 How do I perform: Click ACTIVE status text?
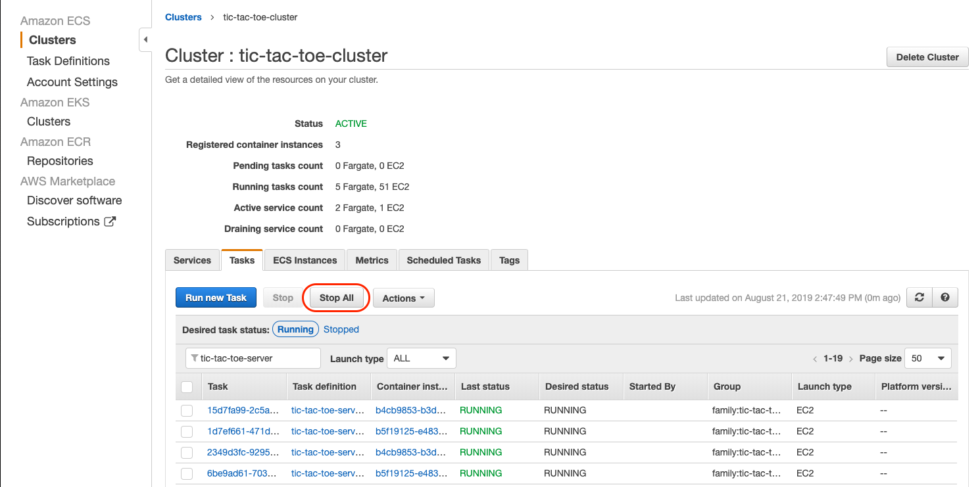(x=351, y=124)
